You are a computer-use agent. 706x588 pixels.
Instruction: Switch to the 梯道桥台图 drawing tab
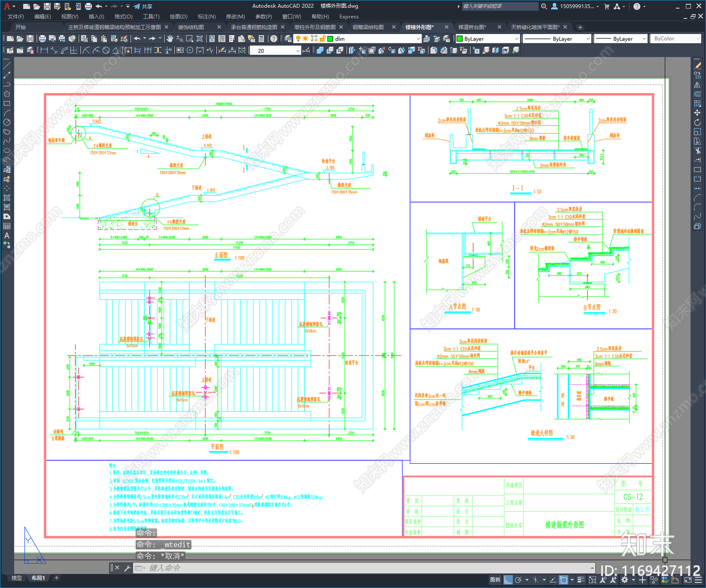[472, 27]
